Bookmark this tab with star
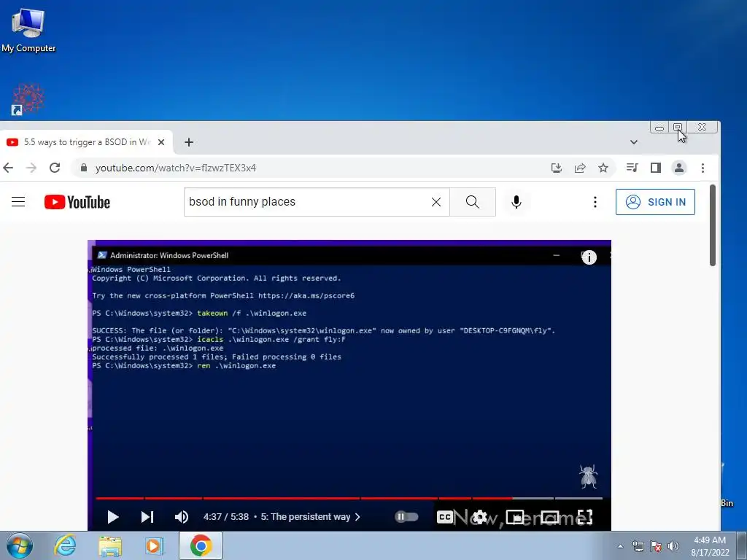747x560 pixels. click(x=603, y=168)
